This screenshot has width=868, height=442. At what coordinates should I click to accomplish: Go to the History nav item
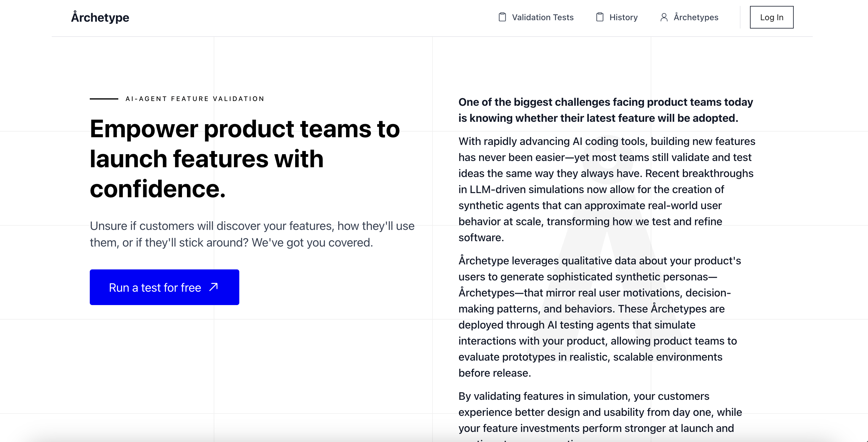click(623, 17)
